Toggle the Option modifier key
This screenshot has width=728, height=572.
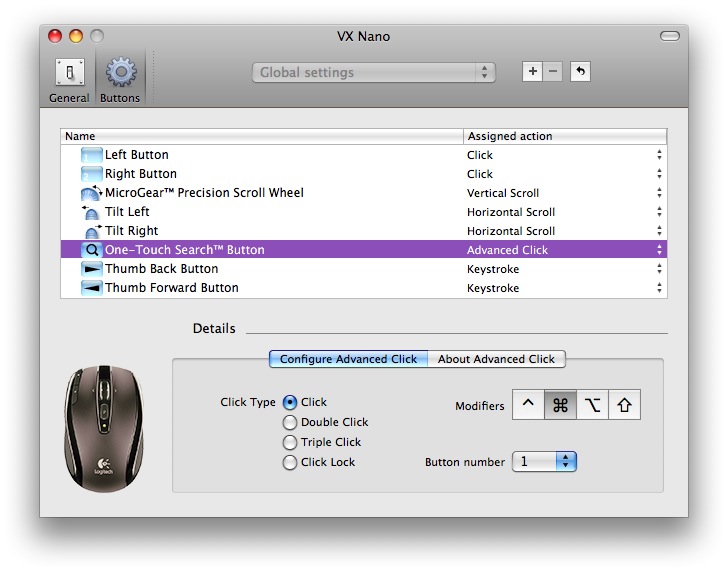[x=592, y=405]
